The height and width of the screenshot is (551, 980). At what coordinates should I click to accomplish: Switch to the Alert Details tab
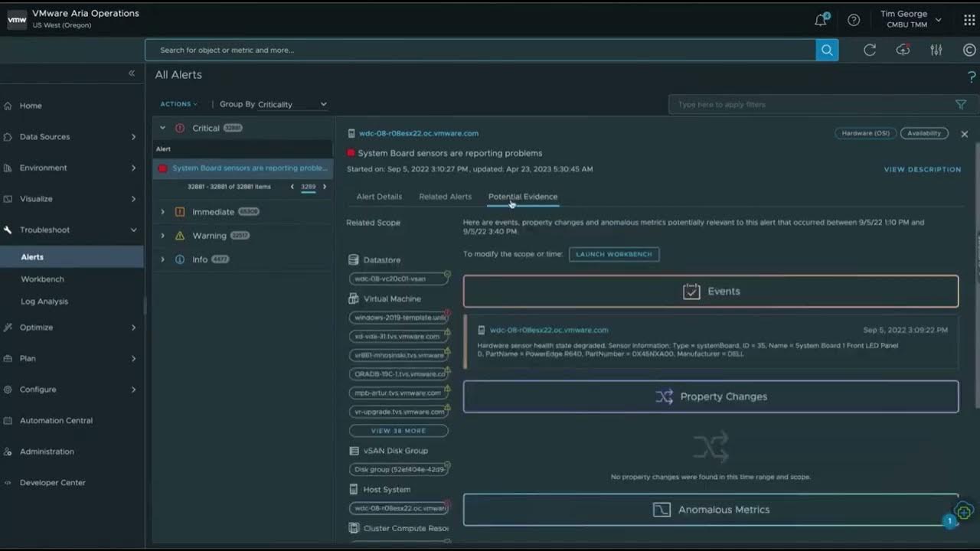[x=379, y=197]
